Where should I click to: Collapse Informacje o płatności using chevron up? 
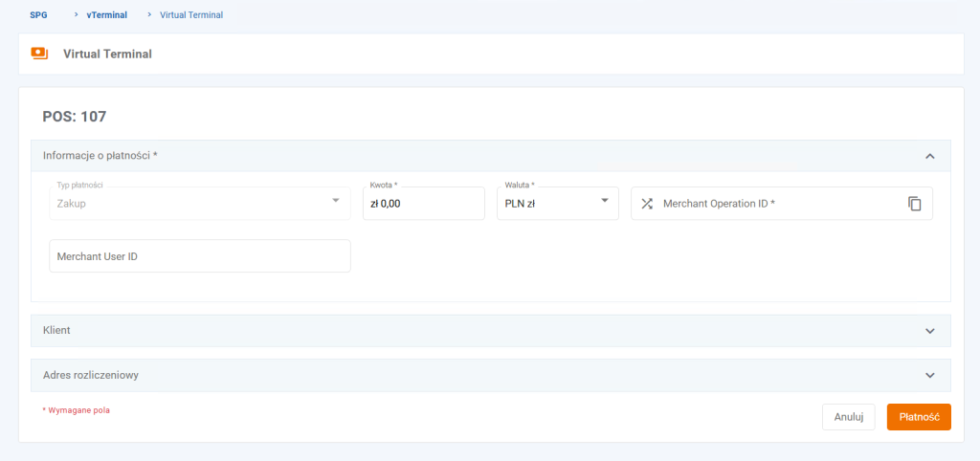pos(929,156)
